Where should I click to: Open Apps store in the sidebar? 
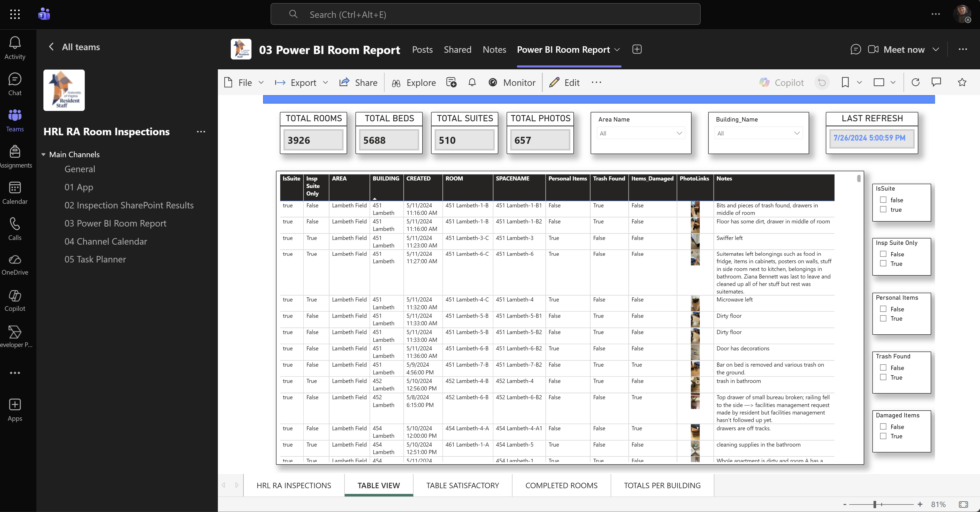coord(15,410)
